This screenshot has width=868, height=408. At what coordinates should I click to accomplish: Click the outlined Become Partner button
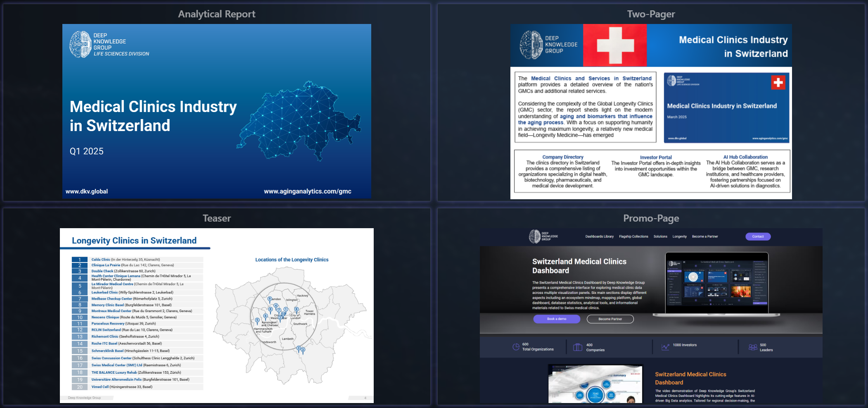coord(610,319)
